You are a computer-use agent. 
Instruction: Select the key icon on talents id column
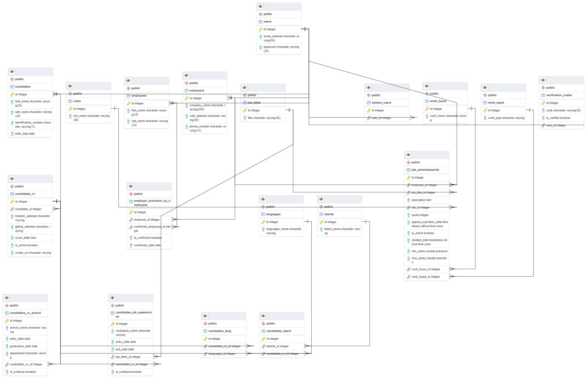click(321, 222)
